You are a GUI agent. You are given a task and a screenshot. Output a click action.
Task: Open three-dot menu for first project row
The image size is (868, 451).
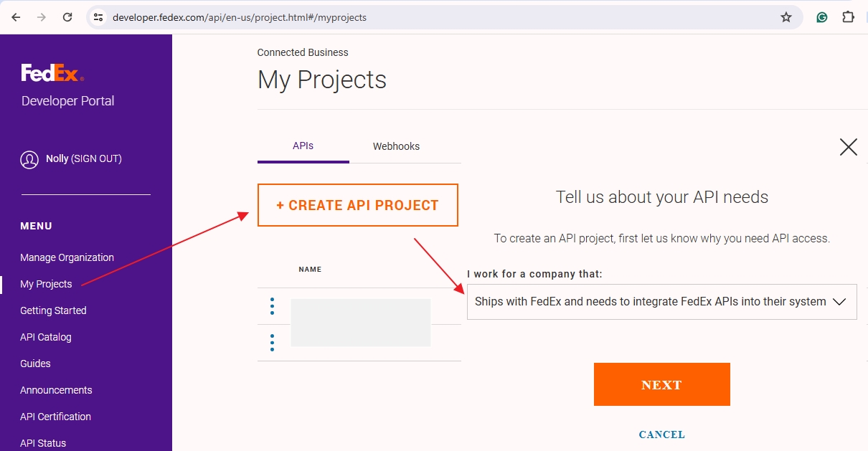coord(272,306)
